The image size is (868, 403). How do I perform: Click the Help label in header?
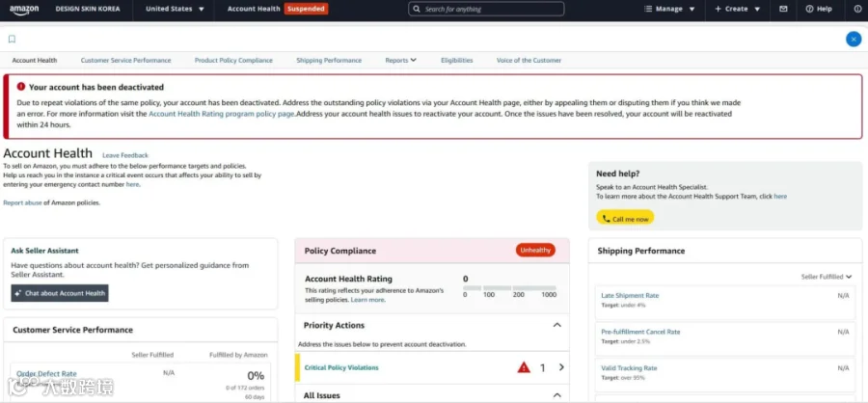pyautogui.click(x=825, y=9)
